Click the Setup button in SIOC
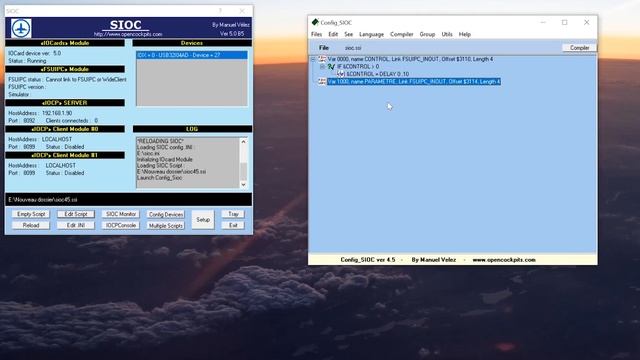 [203, 220]
